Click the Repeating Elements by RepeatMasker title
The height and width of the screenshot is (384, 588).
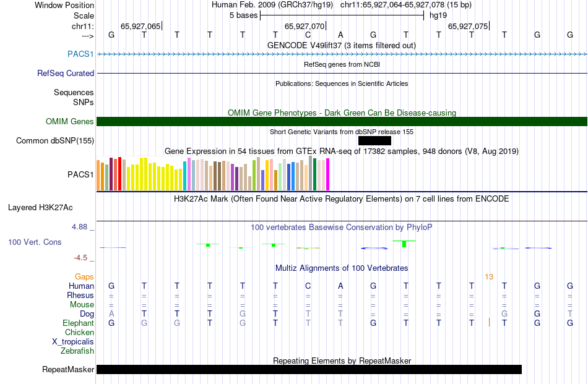pyautogui.click(x=342, y=361)
